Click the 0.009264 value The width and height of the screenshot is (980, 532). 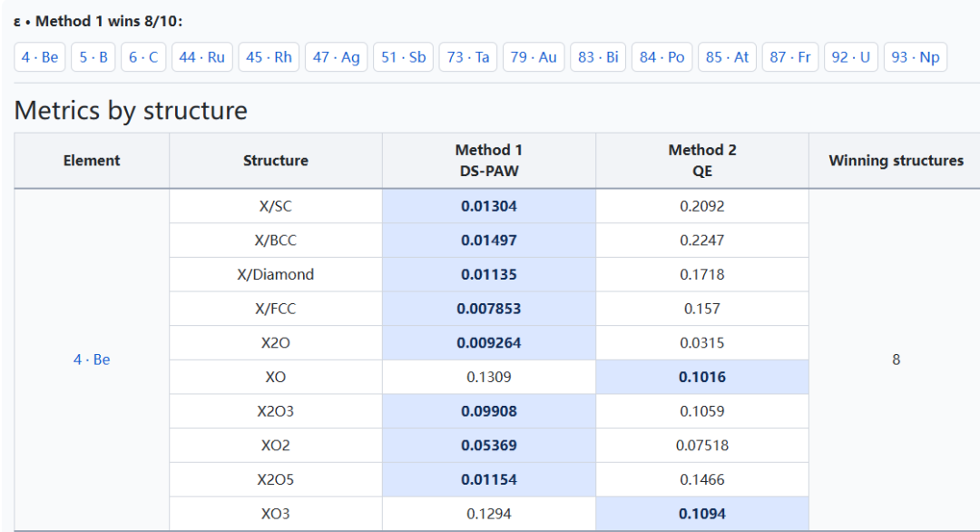point(489,342)
